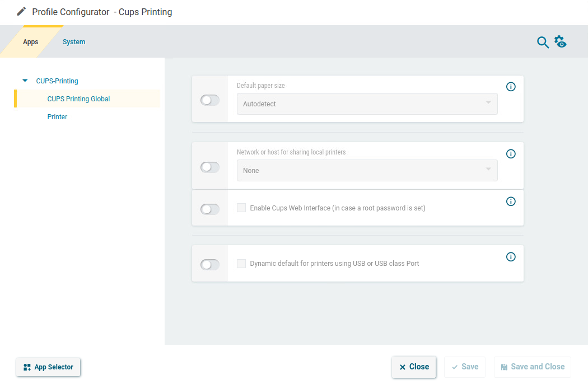The height and width of the screenshot is (389, 588).
Task: Open info for network printer sharing setting
Action: [510, 153]
